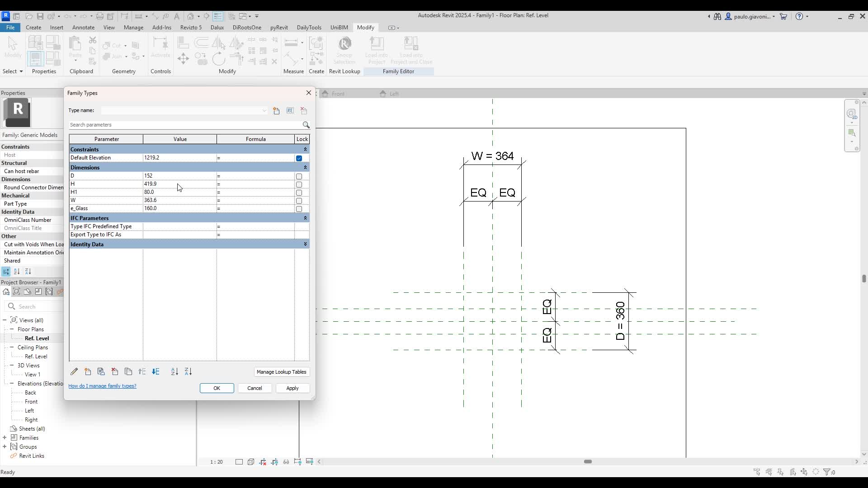Collapse the Constraints group
Viewport: 868px width, 488px height.
pyautogui.click(x=305, y=149)
